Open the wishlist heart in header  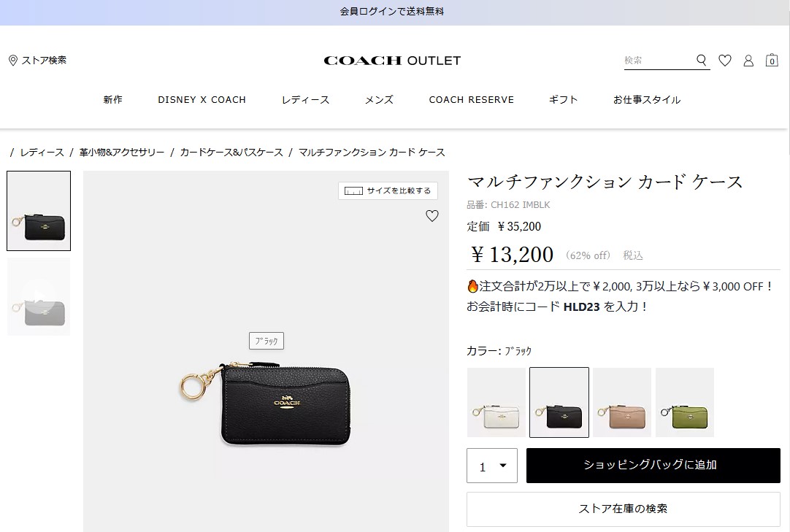coord(724,61)
